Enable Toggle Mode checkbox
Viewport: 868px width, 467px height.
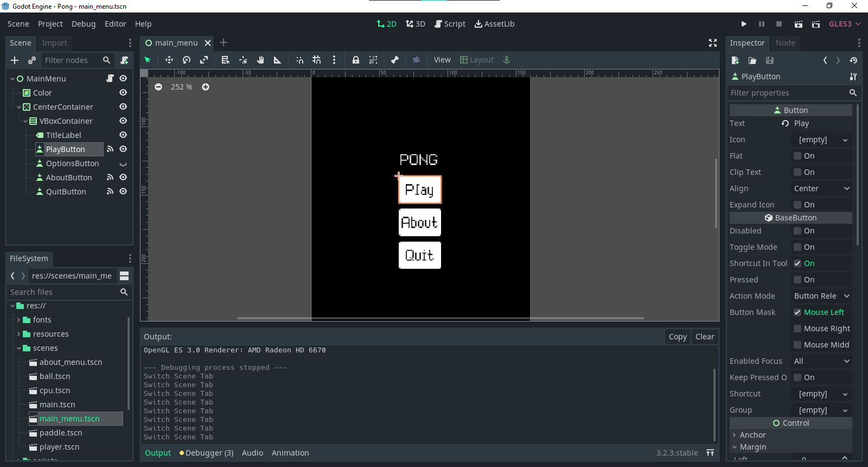(797, 247)
